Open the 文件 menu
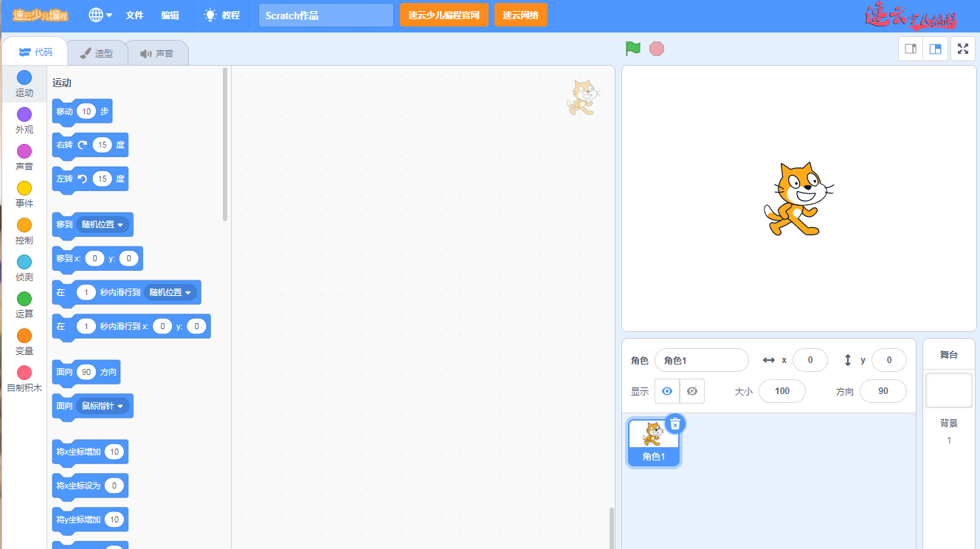Image resolution: width=980 pixels, height=549 pixels. click(134, 15)
